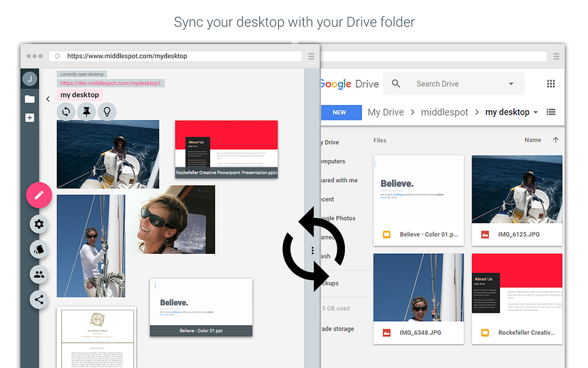
Task: Click the Google Drive logo
Action: coord(349,84)
